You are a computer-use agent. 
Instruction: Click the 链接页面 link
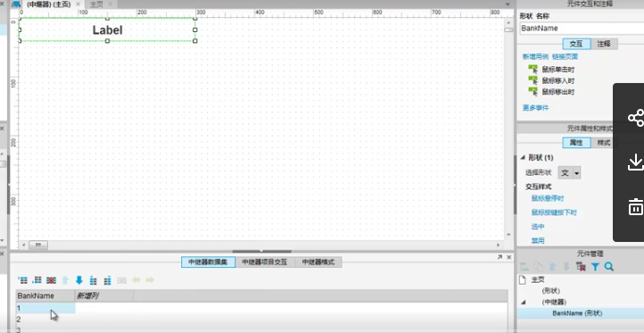pyautogui.click(x=565, y=56)
